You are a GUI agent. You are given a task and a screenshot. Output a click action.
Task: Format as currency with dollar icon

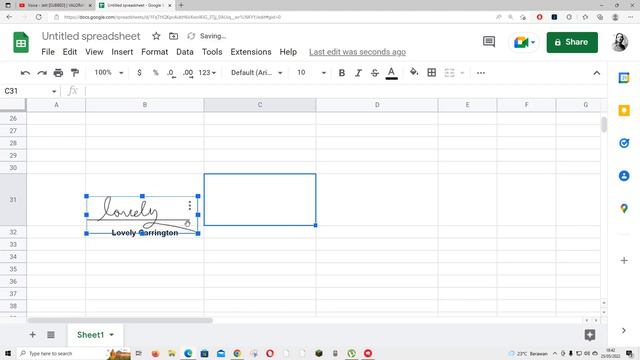click(x=139, y=73)
